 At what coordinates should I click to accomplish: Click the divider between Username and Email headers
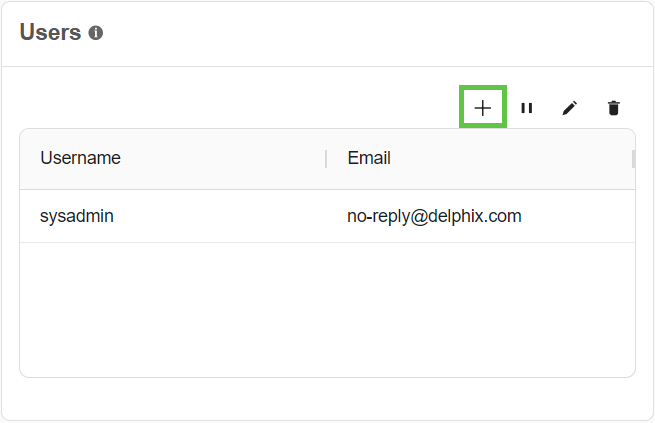pyautogui.click(x=326, y=158)
